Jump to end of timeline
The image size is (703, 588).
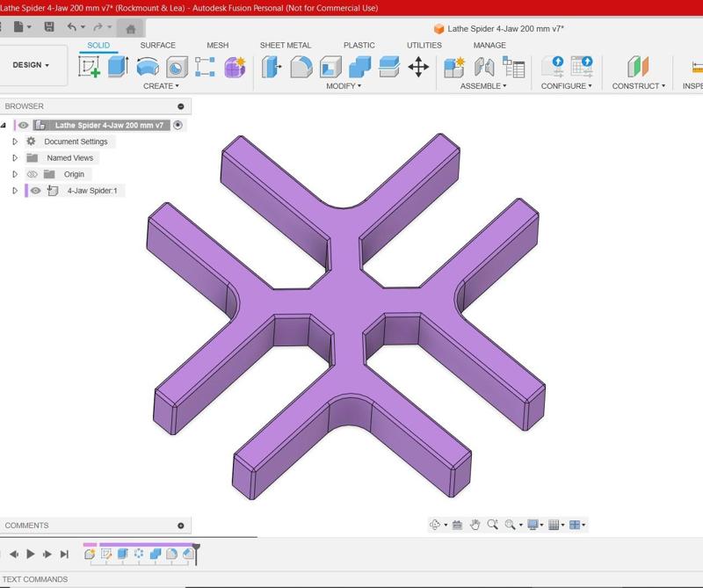64,554
